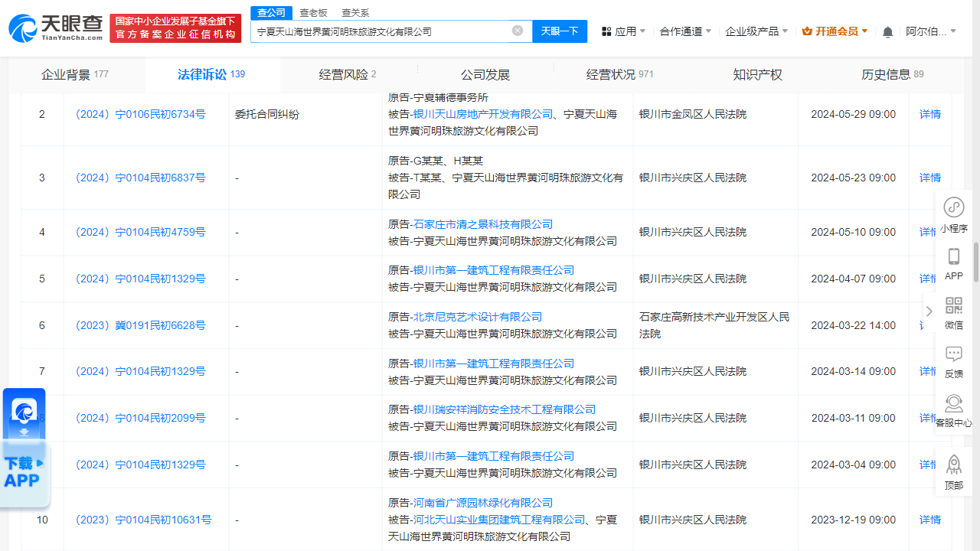Select the 委托合同纠纷 case cause cell

267,114
